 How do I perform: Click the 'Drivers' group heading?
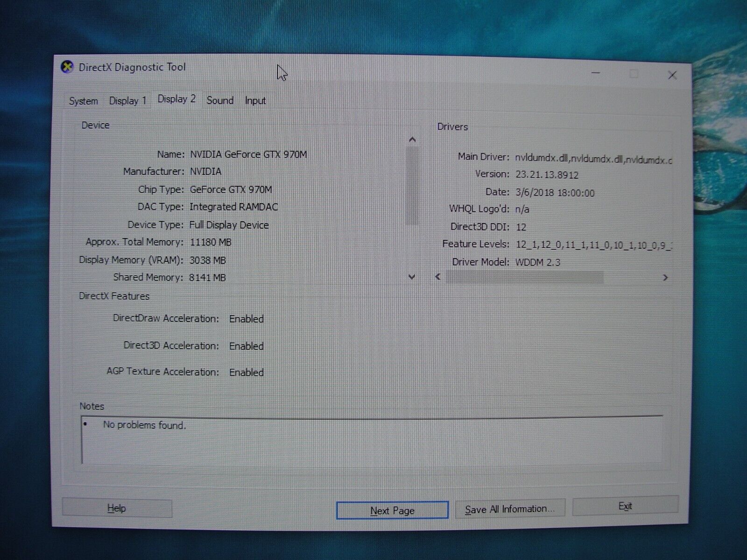pos(452,127)
